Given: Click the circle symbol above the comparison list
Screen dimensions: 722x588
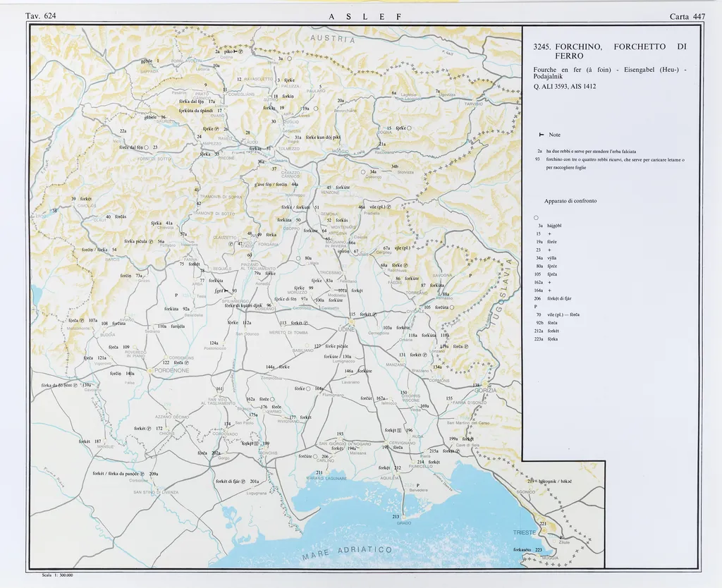Looking at the screenshot, I should (537, 217).
